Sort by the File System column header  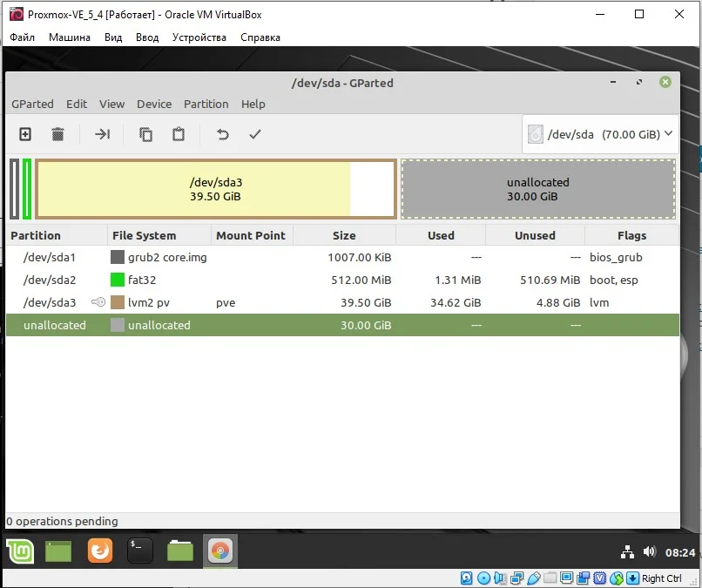[159, 235]
